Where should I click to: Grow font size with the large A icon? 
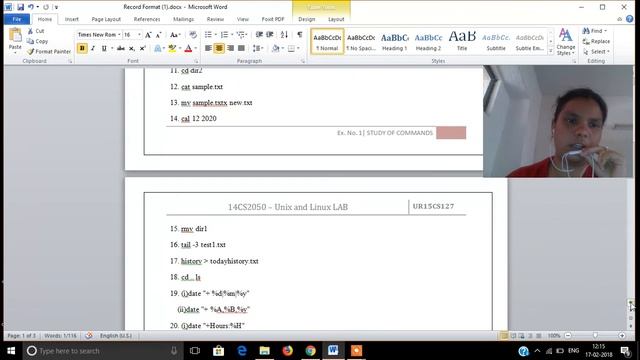149,35
